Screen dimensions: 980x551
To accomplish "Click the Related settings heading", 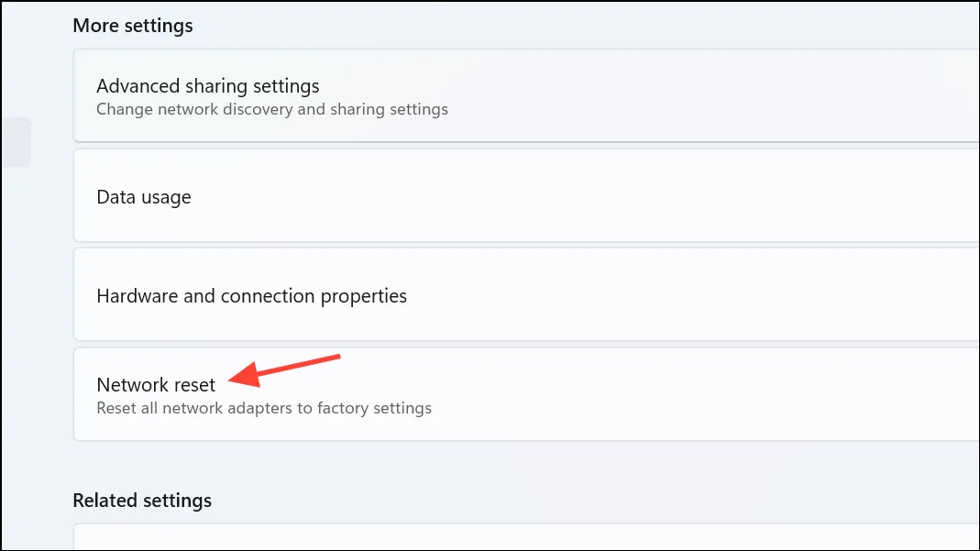I will [142, 501].
